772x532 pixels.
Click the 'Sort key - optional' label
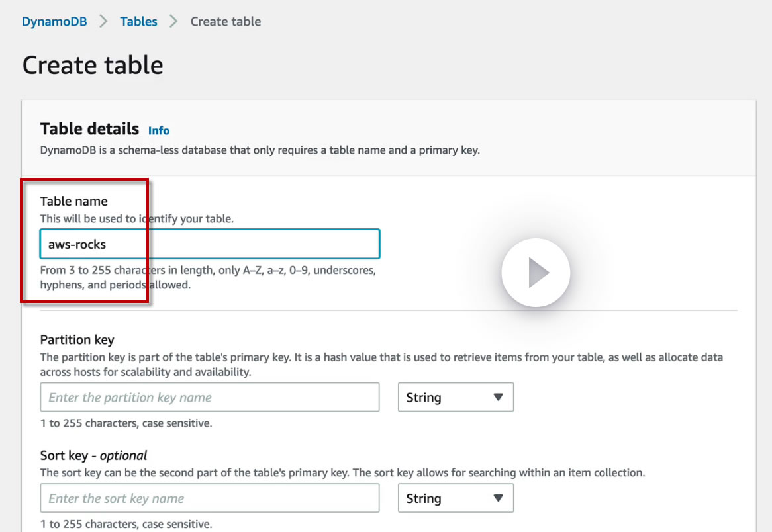pyautogui.click(x=93, y=456)
